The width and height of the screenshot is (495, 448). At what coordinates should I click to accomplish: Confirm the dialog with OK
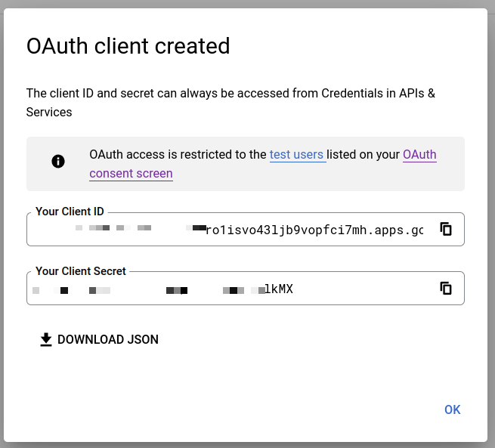click(452, 409)
